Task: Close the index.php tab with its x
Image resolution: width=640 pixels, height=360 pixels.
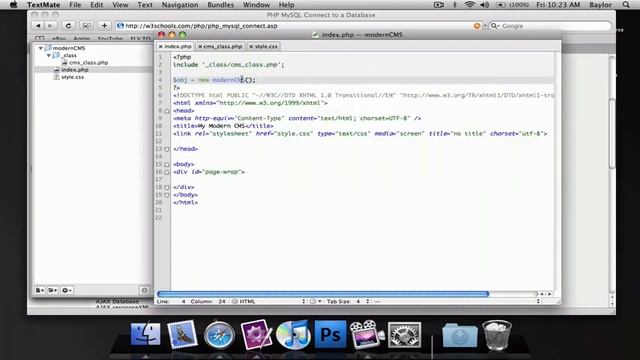Action: tap(160, 47)
